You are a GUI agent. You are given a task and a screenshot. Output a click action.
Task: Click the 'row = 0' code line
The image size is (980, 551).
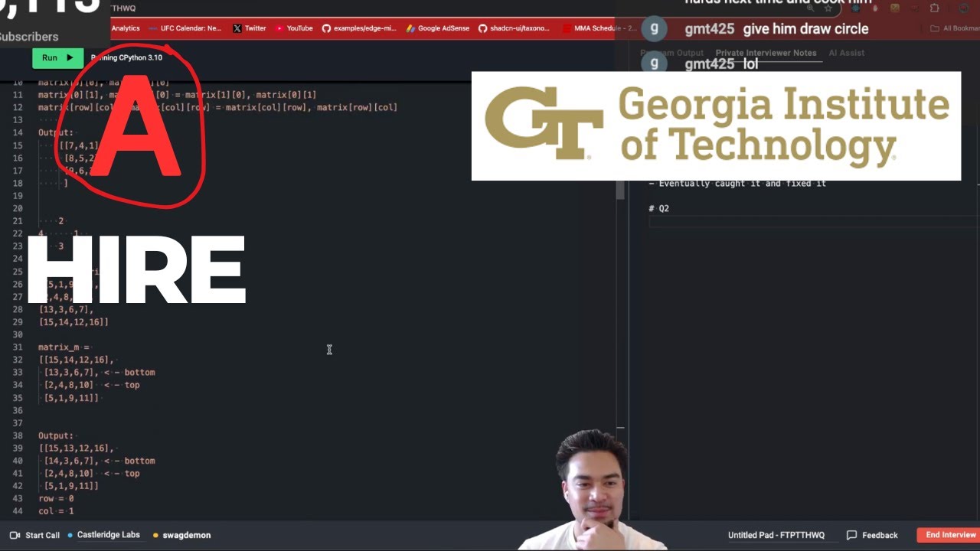coord(56,498)
